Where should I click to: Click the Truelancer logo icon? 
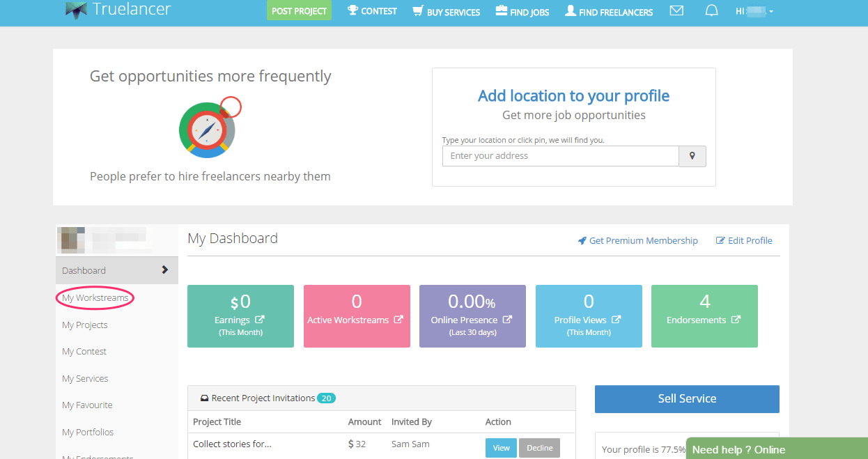[x=76, y=10]
